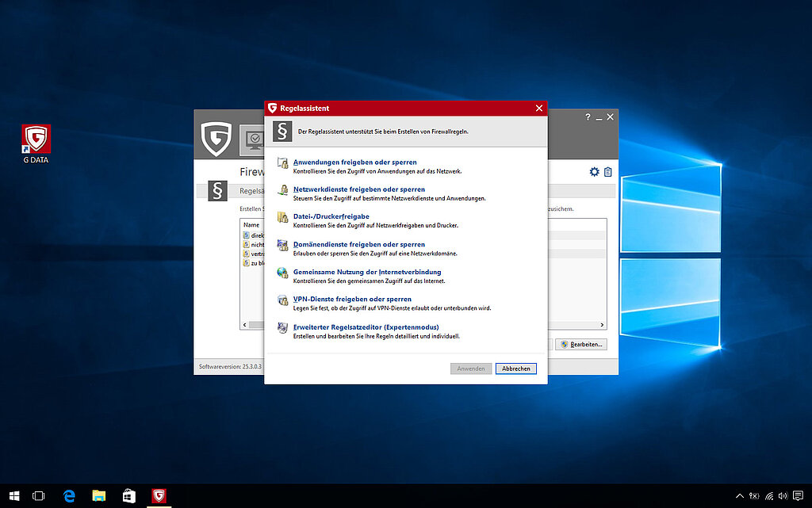This screenshot has height=508, width=812.
Task: Open Anwendungen freigeben oder sperren link
Action: [354, 162]
